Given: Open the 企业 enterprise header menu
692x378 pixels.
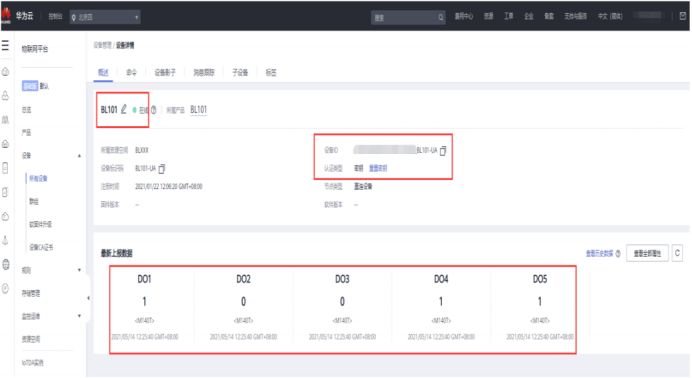Looking at the screenshot, I should 529,16.
